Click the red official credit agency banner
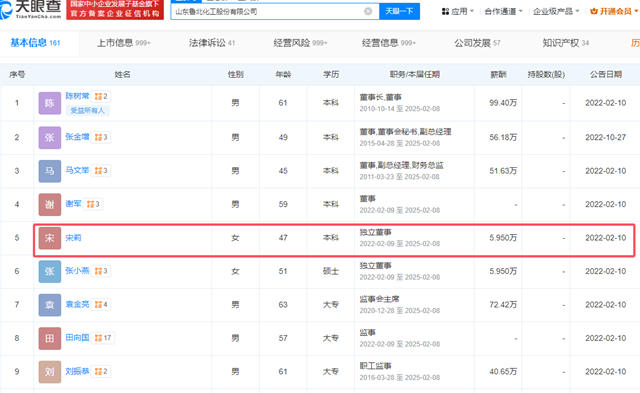 click(115, 9)
